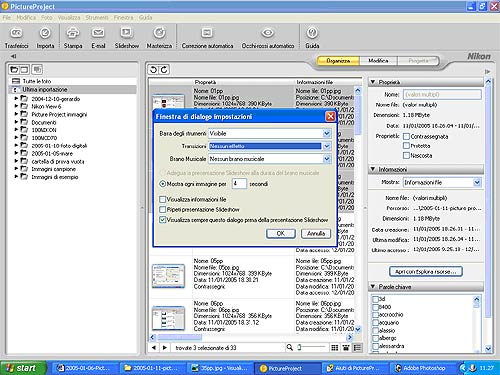
Task: Enable Visualizza informazioni file checkbox
Action: click(x=163, y=199)
